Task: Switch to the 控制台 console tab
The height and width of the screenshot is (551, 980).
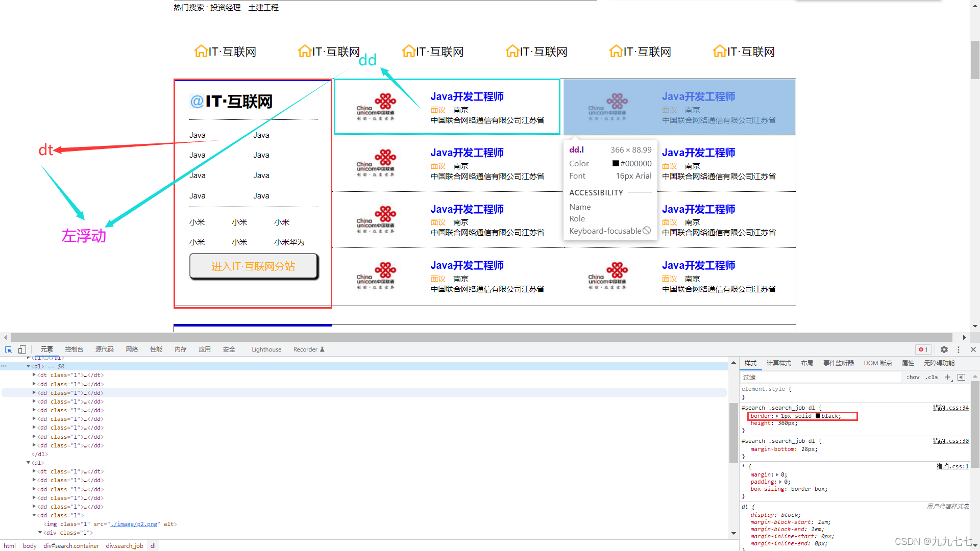Action: coord(74,349)
